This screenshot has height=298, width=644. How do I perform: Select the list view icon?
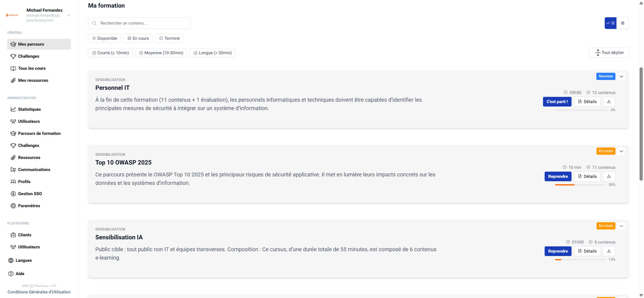[x=611, y=23]
